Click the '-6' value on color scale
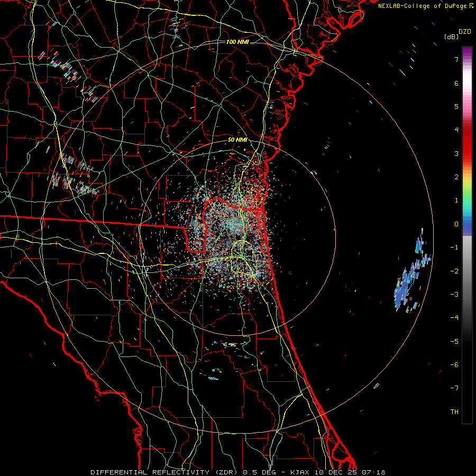Screen dimensions: 476x476 [454, 365]
